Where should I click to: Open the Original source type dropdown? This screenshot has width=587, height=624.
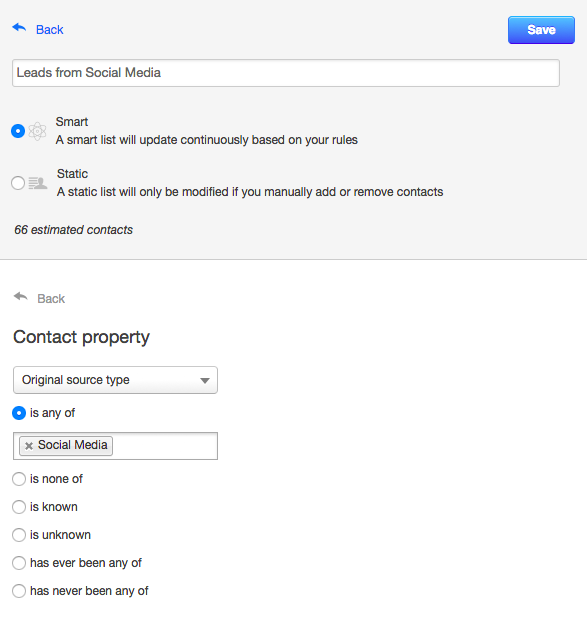[115, 380]
